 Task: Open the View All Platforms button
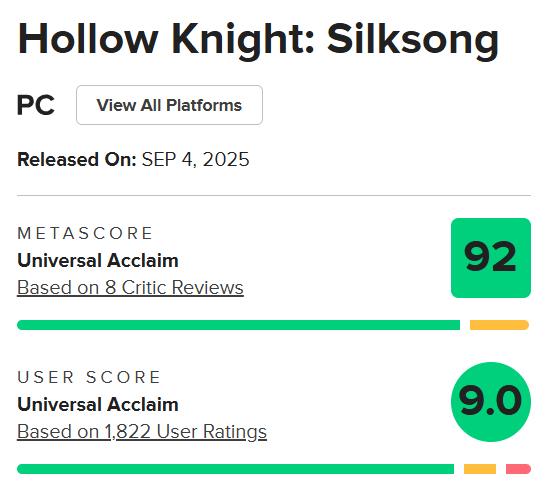[x=169, y=105]
